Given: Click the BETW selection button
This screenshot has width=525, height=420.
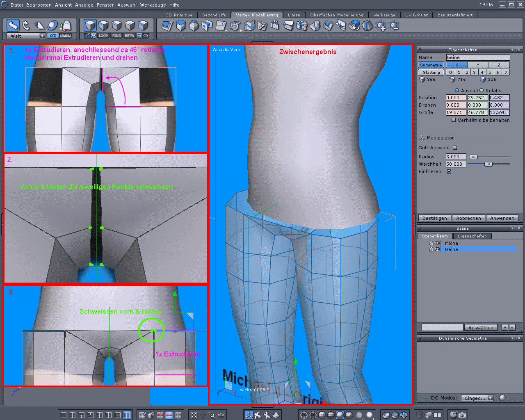Looking at the screenshot, I should tap(130, 36).
